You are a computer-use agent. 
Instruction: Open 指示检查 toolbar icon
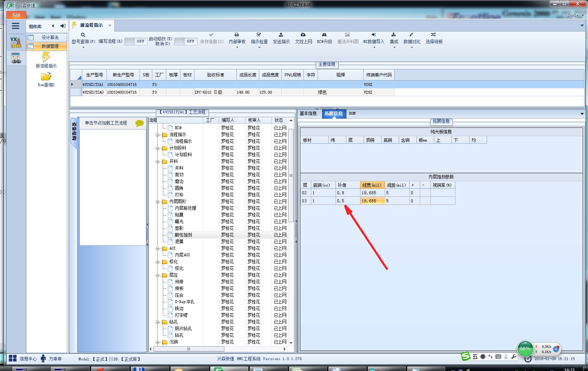pyautogui.click(x=259, y=35)
